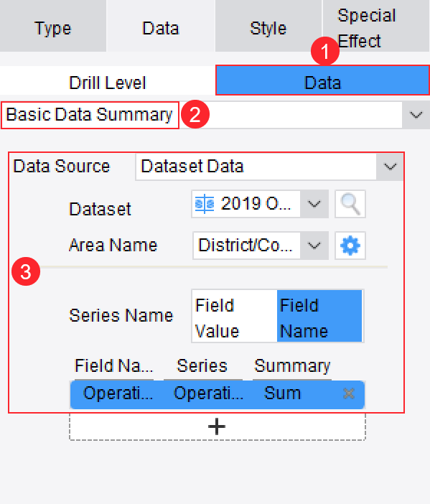Click the Field Na... column header
This screenshot has height=504, width=430.
click(x=113, y=365)
